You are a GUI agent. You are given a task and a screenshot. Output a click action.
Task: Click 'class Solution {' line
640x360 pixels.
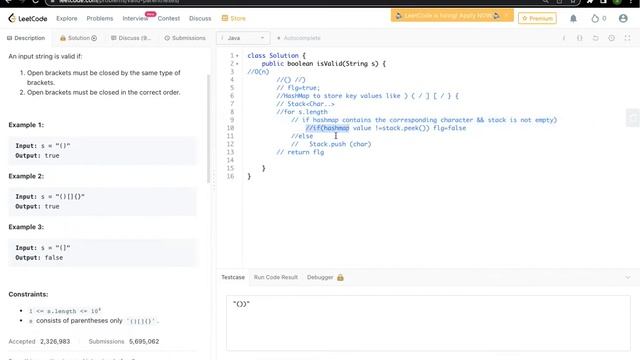tap(276, 56)
